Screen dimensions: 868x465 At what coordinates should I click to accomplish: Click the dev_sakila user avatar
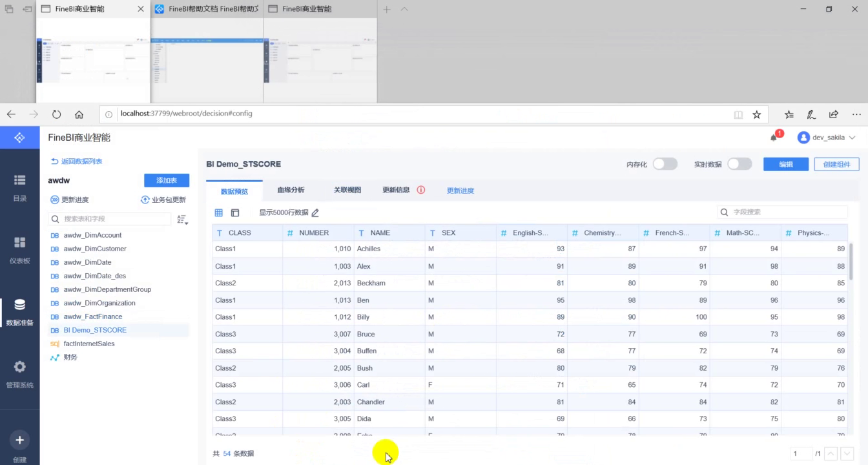pos(804,138)
